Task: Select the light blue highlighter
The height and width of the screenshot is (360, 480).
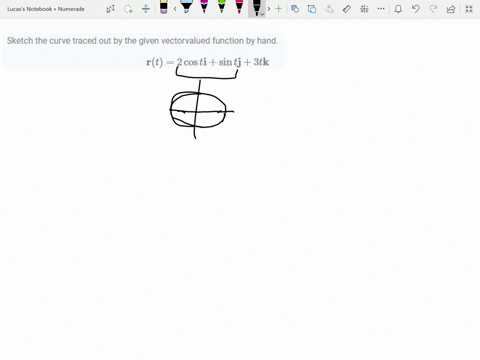Action: pos(186,7)
